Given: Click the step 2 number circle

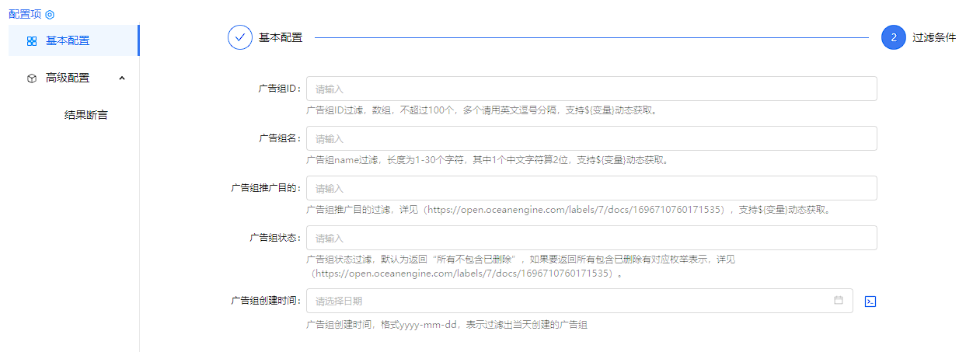Looking at the screenshot, I should 894,37.
